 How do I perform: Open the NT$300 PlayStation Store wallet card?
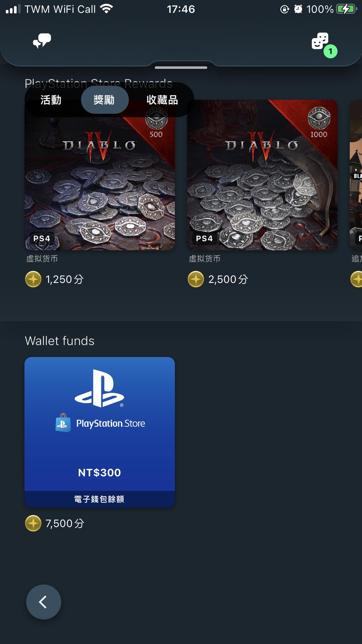pos(100,432)
